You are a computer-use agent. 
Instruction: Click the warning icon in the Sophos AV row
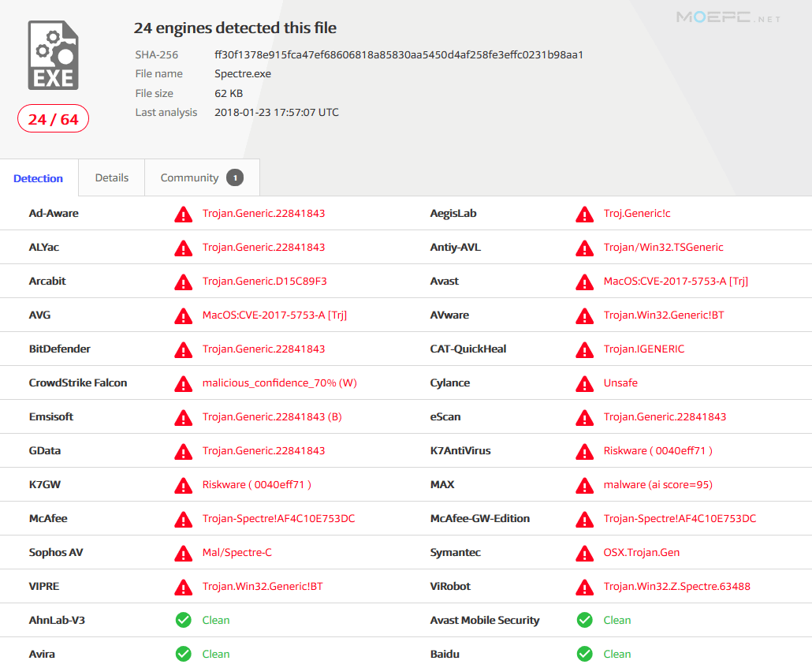(184, 553)
